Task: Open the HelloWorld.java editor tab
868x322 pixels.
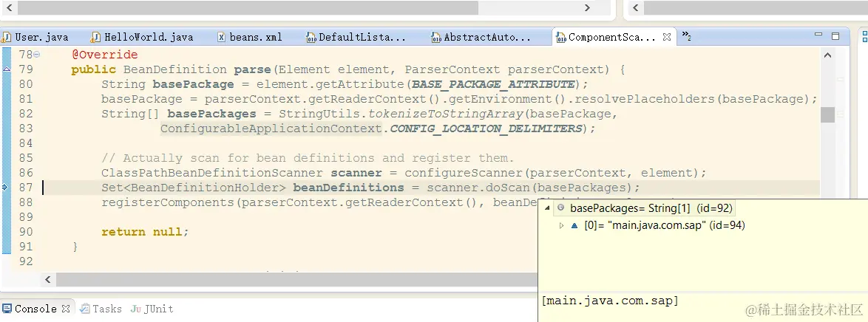Action: tap(142, 38)
